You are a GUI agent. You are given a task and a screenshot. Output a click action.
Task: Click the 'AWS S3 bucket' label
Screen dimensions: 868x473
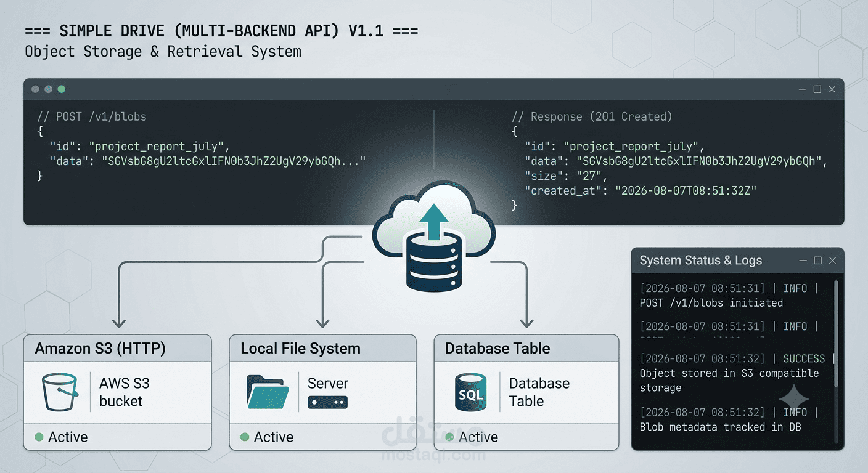pyautogui.click(x=125, y=392)
